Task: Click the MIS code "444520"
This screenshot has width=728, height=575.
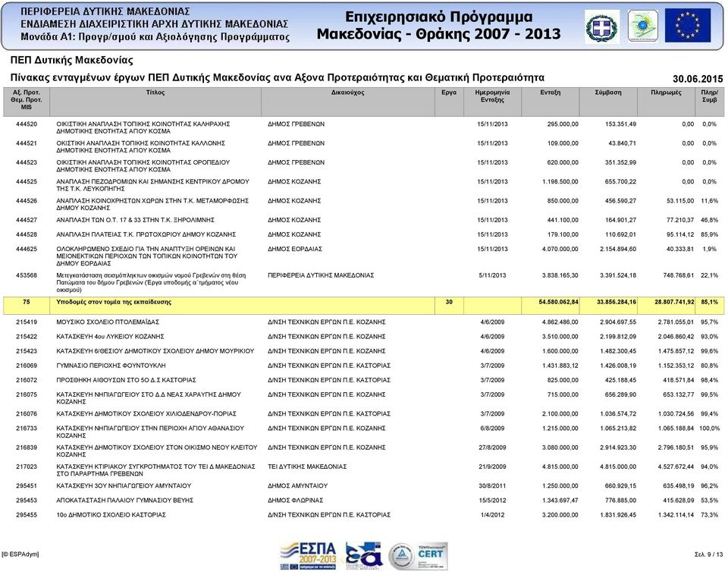Action: pyautogui.click(x=27, y=124)
